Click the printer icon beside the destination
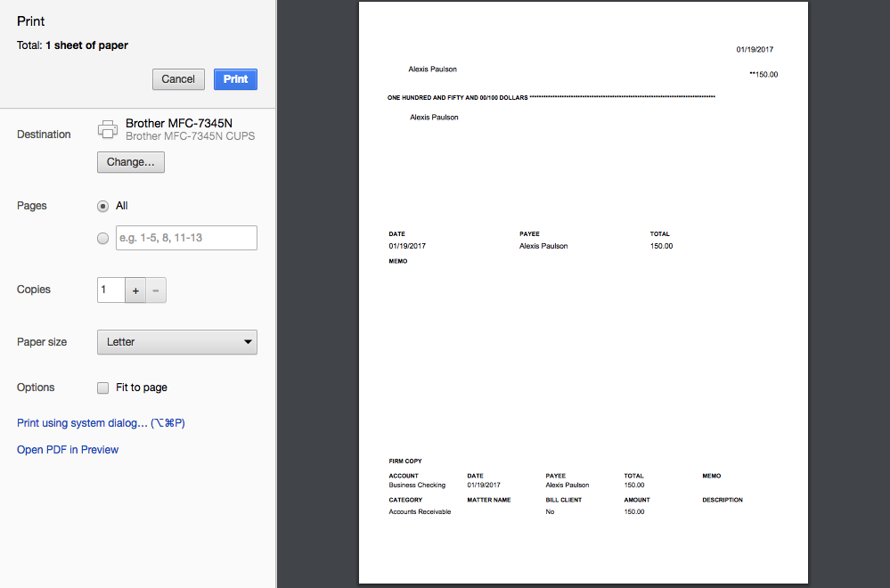 [108, 129]
